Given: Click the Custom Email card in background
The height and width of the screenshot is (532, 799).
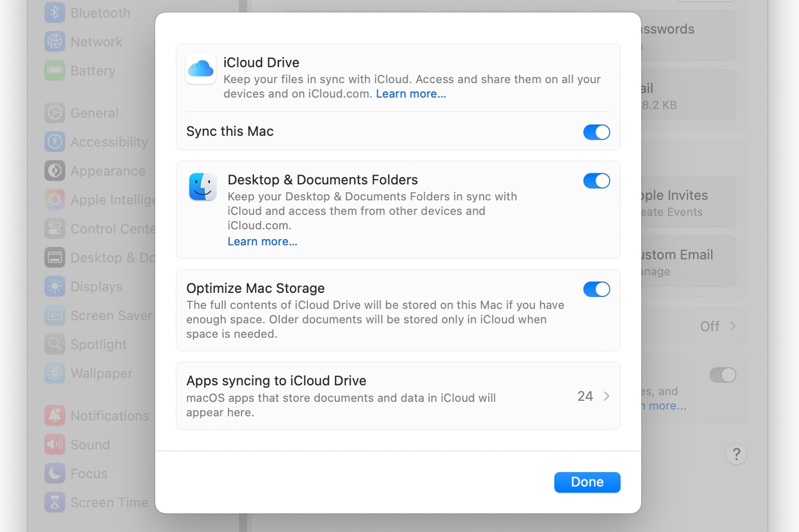Looking at the screenshot, I should [x=689, y=261].
